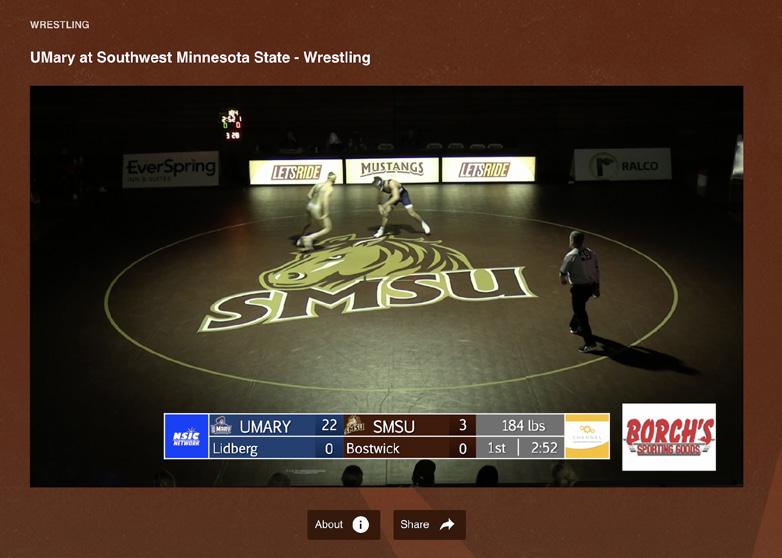
Task: Click the SMSU mat center logo
Action: pyautogui.click(x=368, y=285)
